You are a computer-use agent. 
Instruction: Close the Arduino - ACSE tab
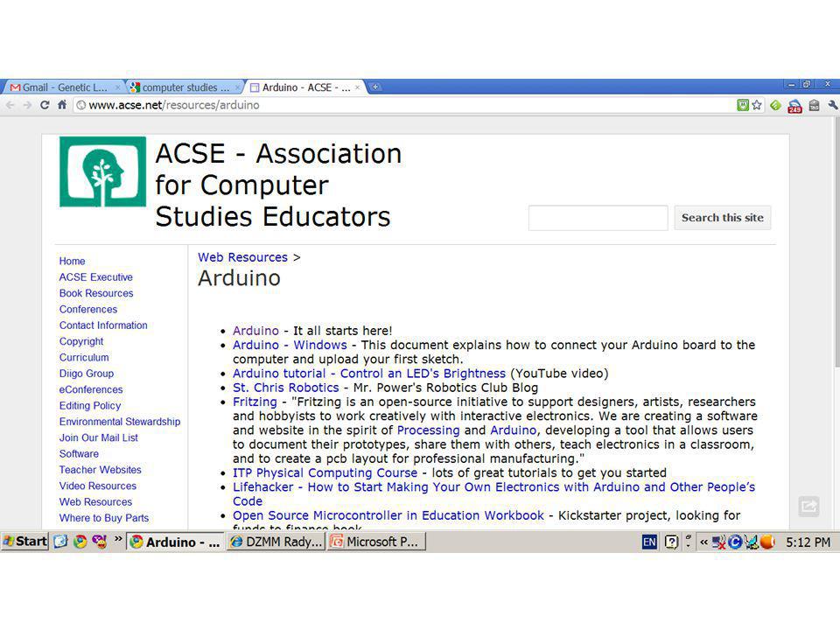coord(357,87)
